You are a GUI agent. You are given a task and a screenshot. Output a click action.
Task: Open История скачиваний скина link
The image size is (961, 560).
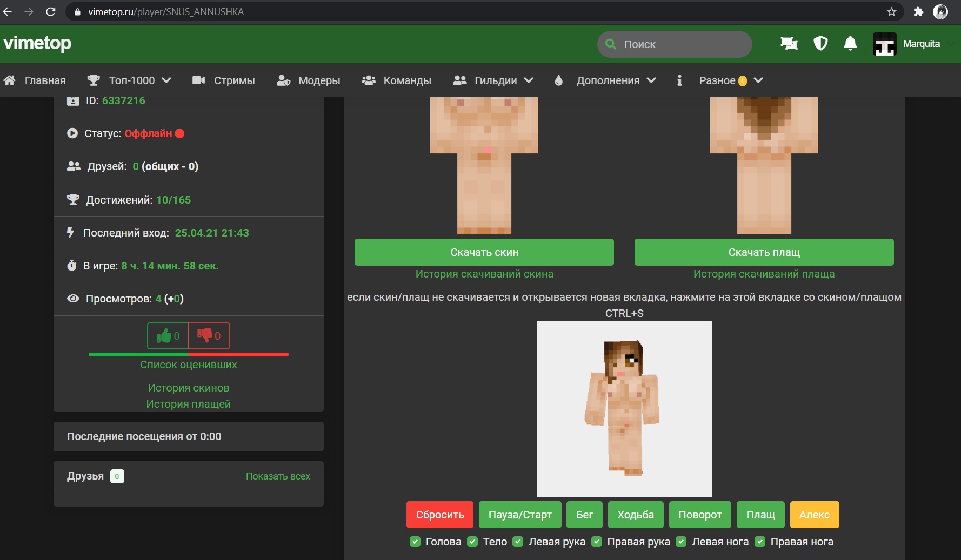[484, 274]
